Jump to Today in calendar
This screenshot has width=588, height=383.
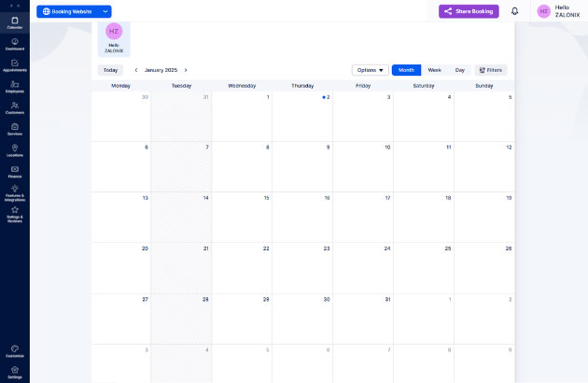coord(110,70)
